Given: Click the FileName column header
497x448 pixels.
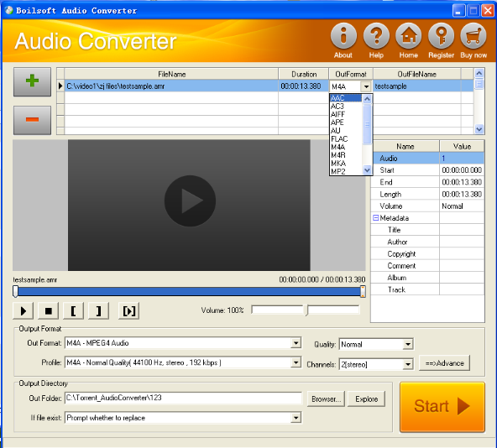Looking at the screenshot, I should pyautogui.click(x=171, y=74).
